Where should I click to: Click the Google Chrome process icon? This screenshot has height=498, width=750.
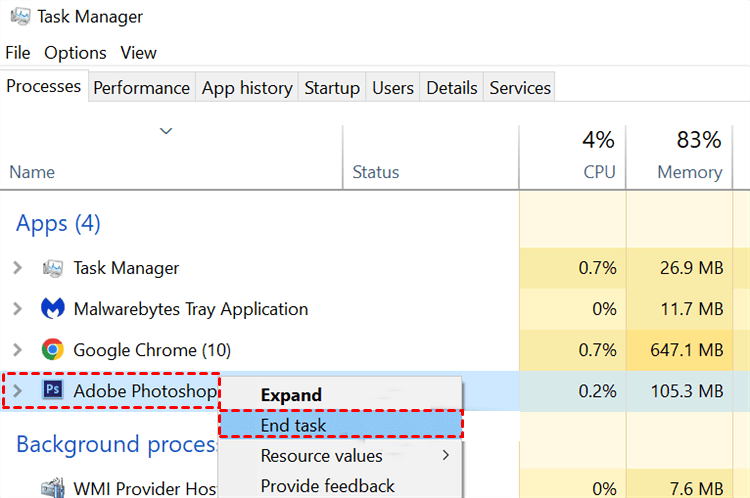[53, 350]
